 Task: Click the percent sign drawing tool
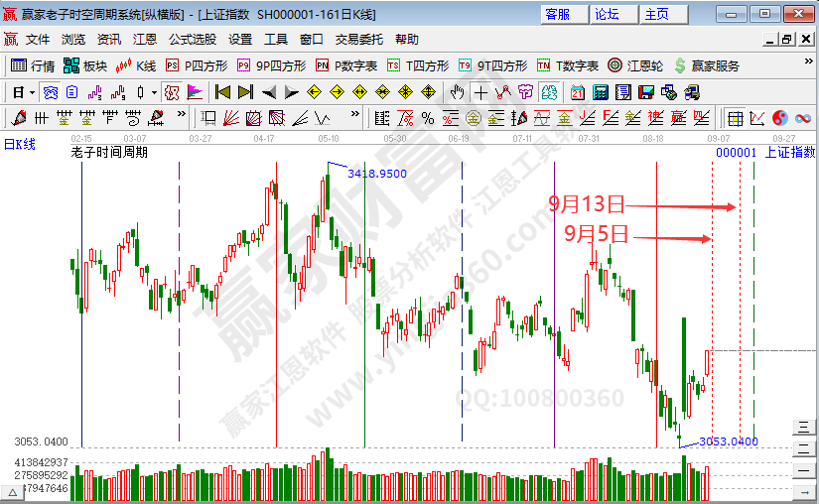coord(428,118)
